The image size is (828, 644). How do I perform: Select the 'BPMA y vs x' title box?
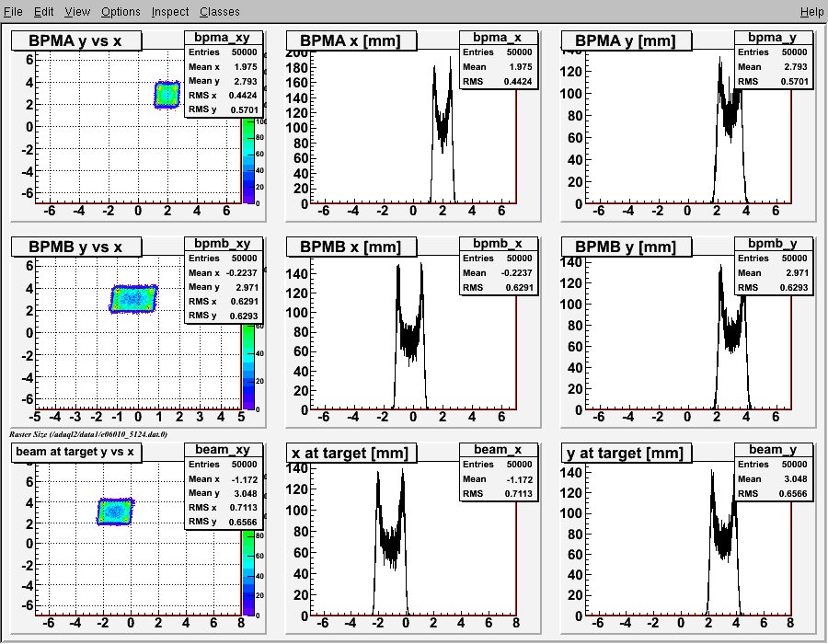click(76, 40)
